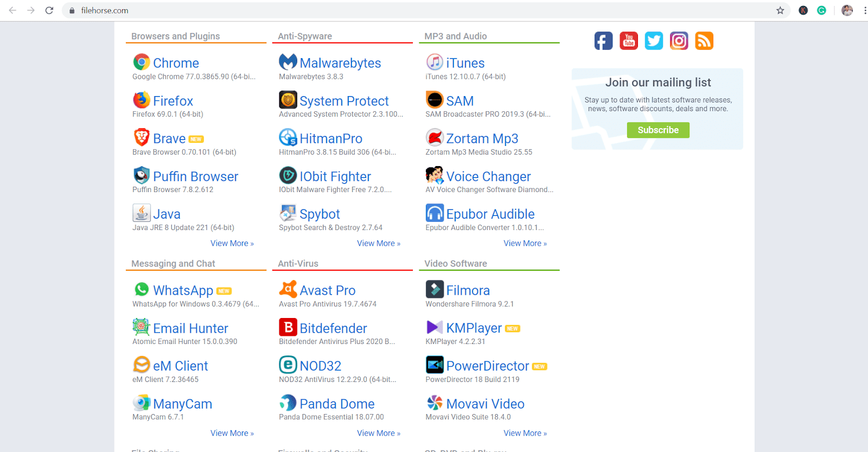868x452 pixels.
Task: Click the Java coffee cup icon
Action: [x=142, y=213]
